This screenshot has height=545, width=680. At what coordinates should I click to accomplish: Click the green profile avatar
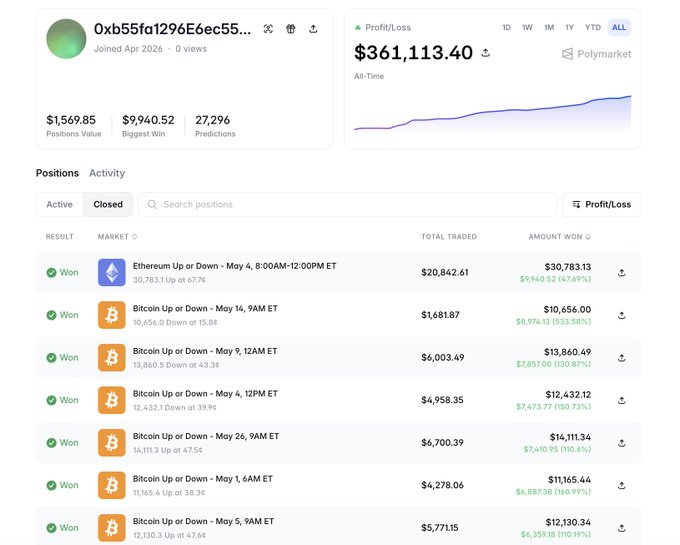point(66,39)
